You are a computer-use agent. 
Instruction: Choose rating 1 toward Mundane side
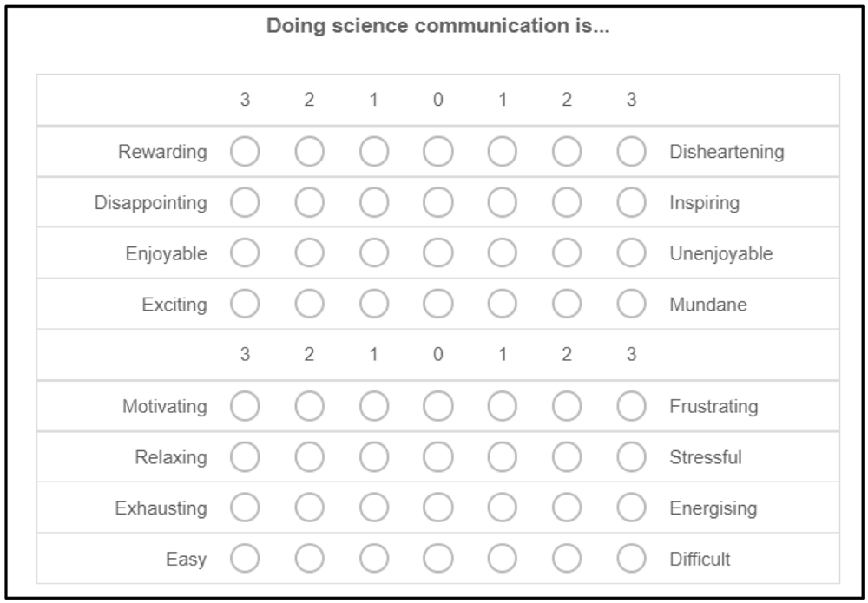[502, 304]
